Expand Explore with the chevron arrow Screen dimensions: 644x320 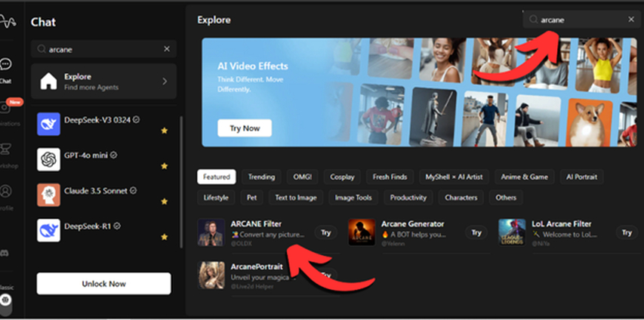pyautogui.click(x=165, y=82)
